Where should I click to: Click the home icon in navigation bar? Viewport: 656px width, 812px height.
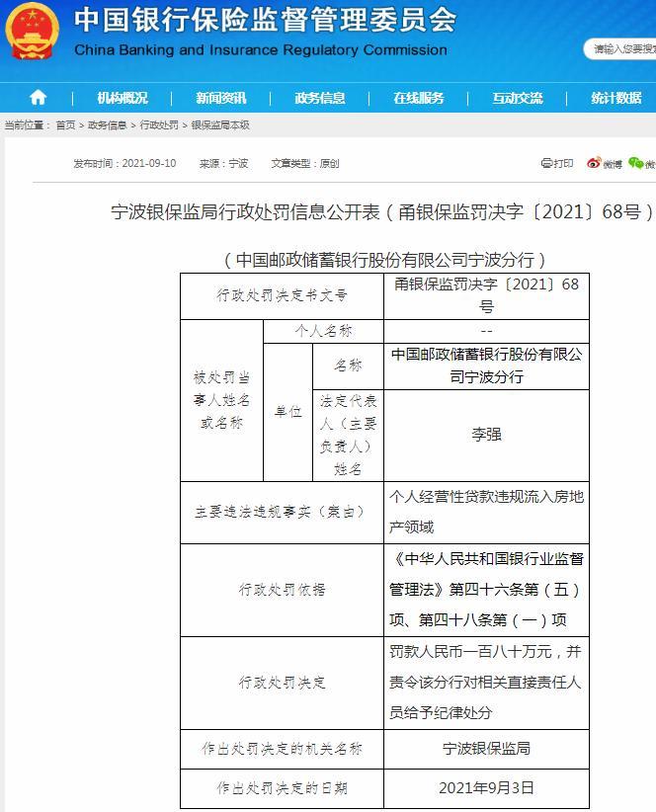tap(38, 98)
